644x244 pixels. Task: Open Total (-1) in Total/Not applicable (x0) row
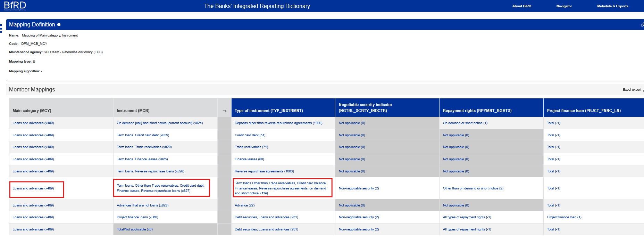[553, 229]
